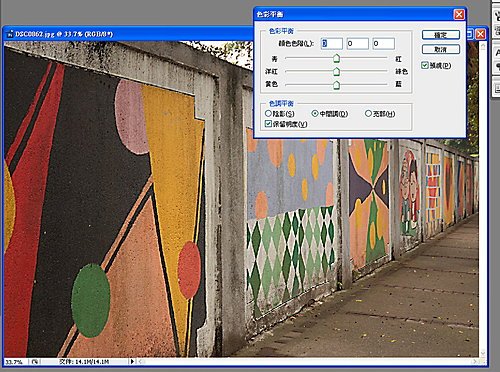The height and width of the screenshot is (372, 500).
Task: Select the highlights 亮部 radio button
Action: point(368,114)
